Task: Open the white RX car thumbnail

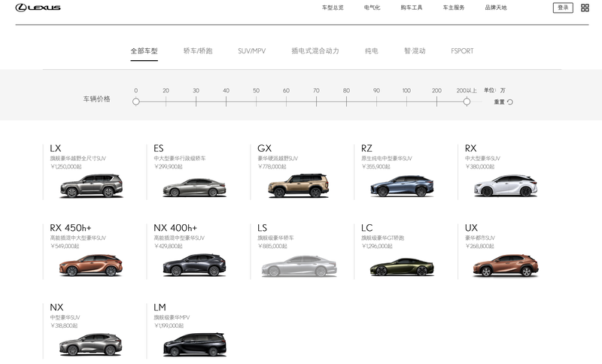Action: 506,186
